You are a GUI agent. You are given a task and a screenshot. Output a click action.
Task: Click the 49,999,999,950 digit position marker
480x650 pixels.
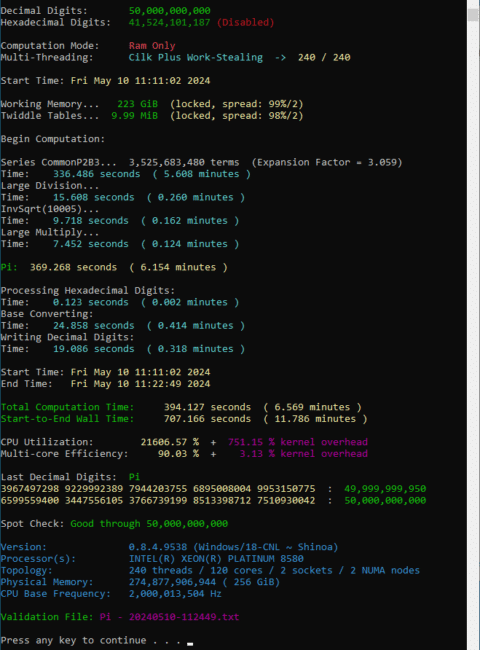(x=385, y=489)
